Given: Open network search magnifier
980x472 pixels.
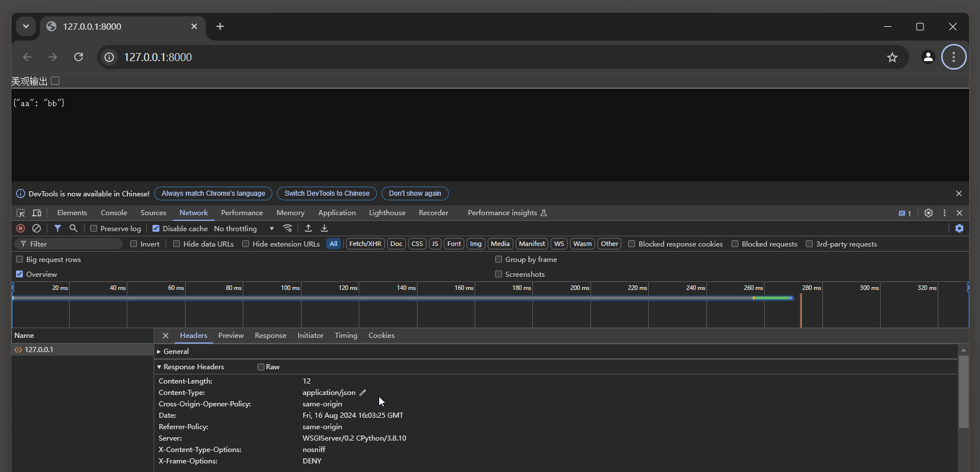Looking at the screenshot, I should 73,228.
